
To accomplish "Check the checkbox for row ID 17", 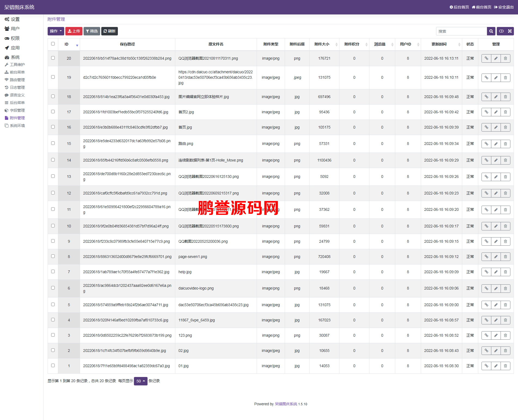I will [x=53, y=112].
